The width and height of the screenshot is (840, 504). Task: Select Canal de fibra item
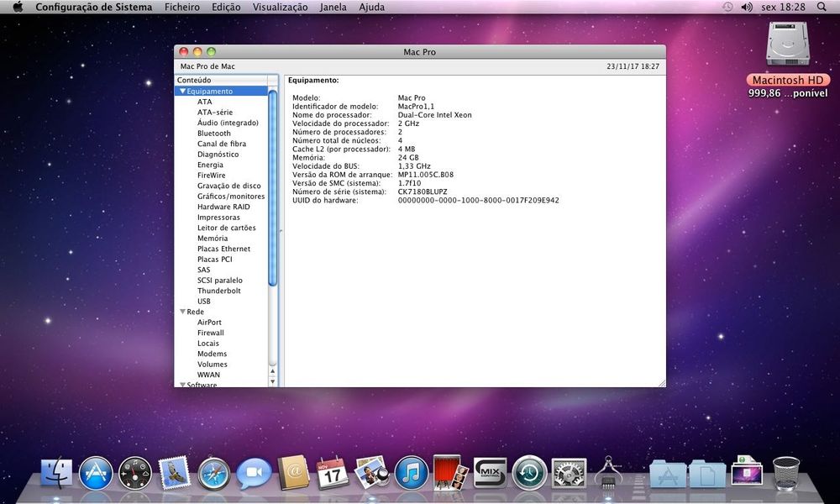coord(222,144)
